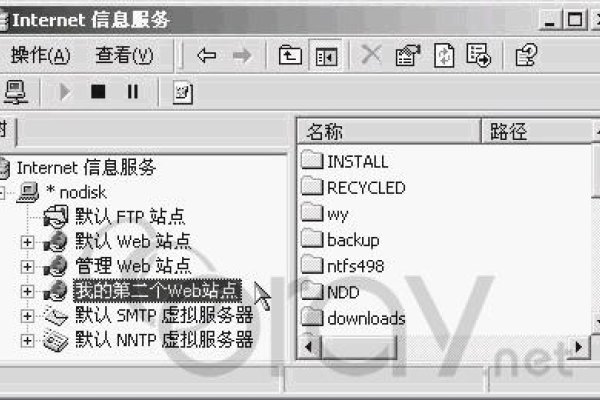Expand the 默认 Web 站点 node
The height and width of the screenshot is (400, 600).
click(27, 242)
